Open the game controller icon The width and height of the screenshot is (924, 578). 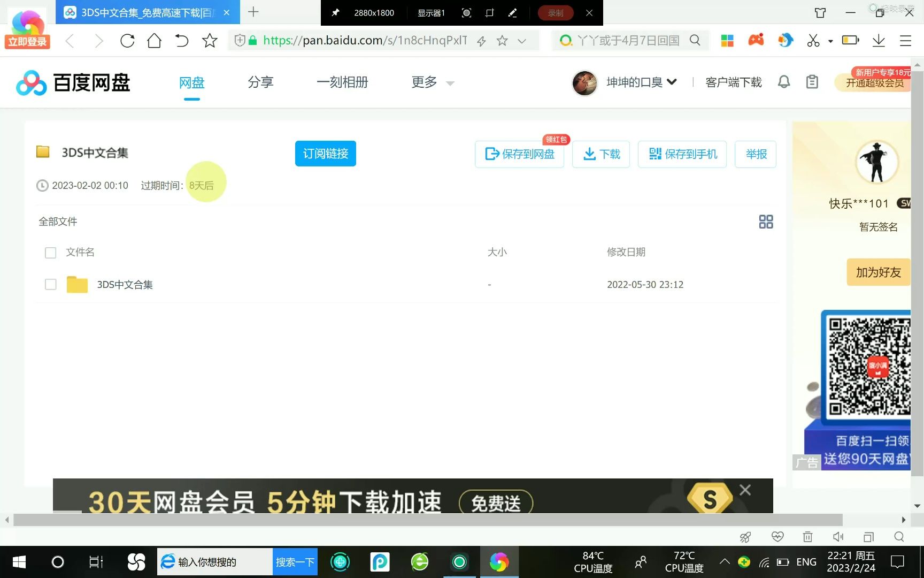click(x=756, y=40)
